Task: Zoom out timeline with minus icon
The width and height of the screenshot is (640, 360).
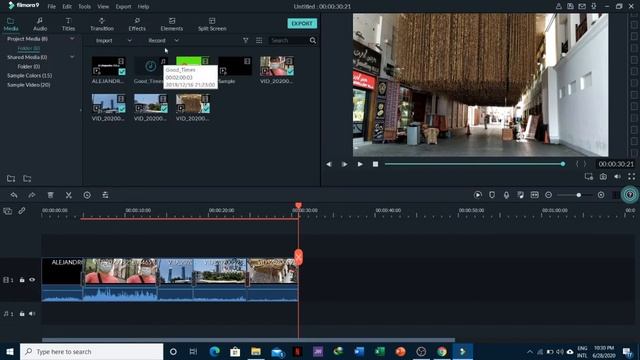Action: pos(549,195)
